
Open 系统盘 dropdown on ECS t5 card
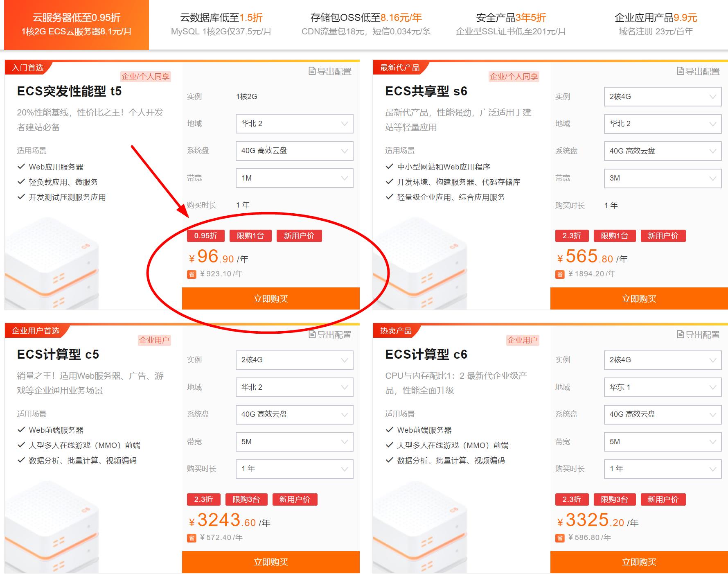coord(294,151)
